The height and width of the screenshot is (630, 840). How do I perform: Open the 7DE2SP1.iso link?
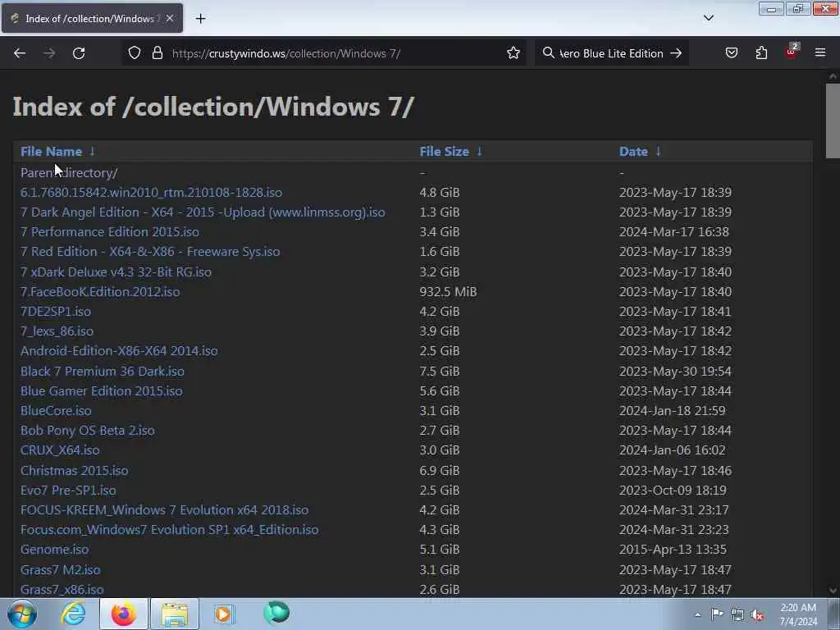[56, 312]
